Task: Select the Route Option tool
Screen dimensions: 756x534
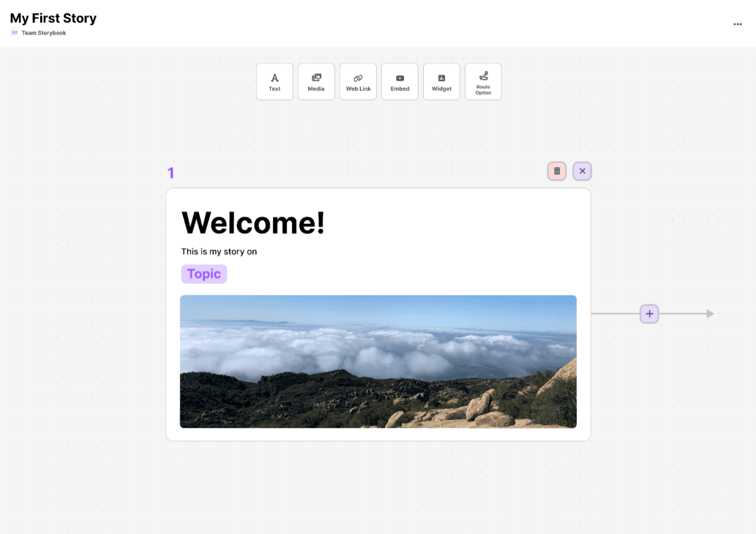Action: coord(483,81)
